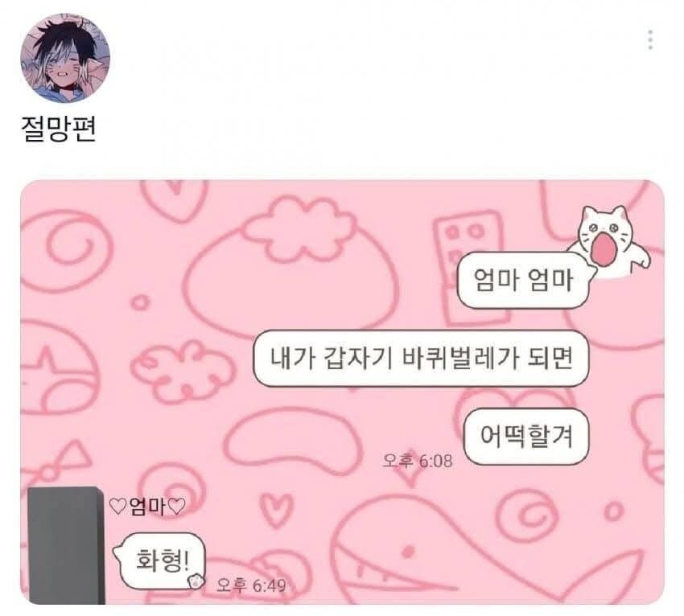Click the screaming white cat sticker
684x616 pixels.
(612, 240)
